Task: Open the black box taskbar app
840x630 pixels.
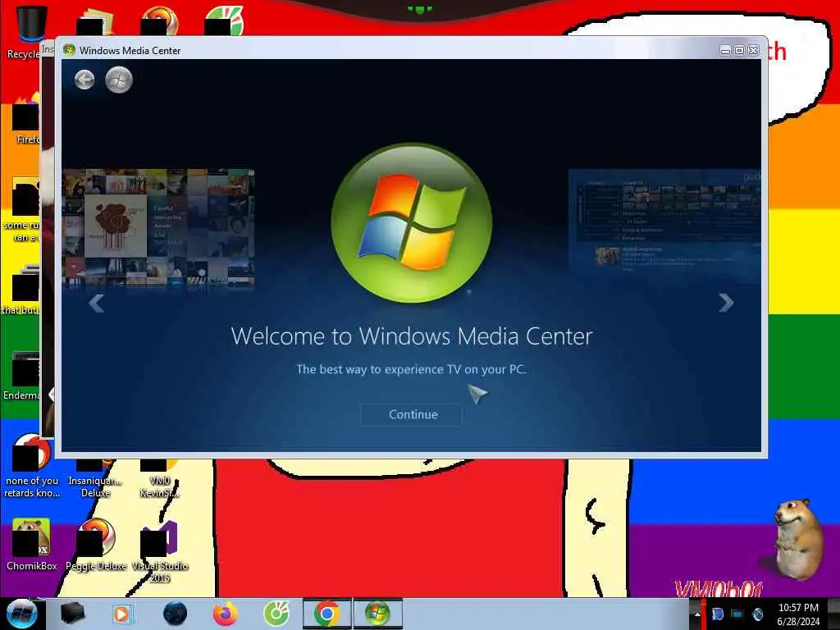Action: tap(72, 614)
